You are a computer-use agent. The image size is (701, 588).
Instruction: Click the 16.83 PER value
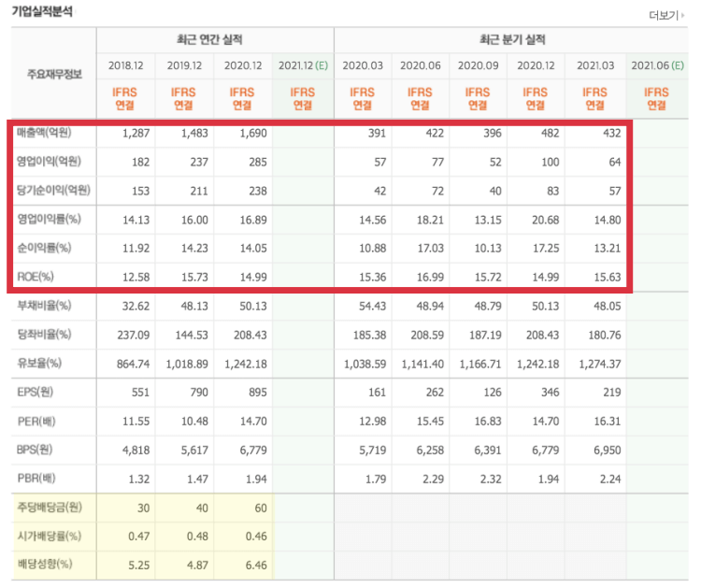(x=488, y=422)
